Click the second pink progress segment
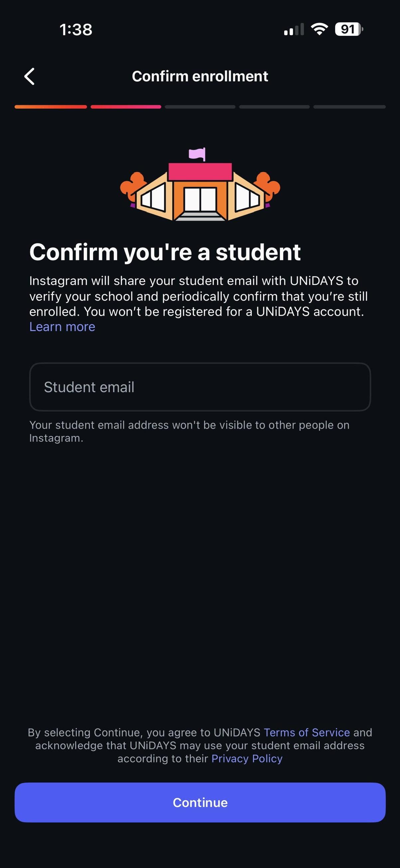 pyautogui.click(x=126, y=107)
